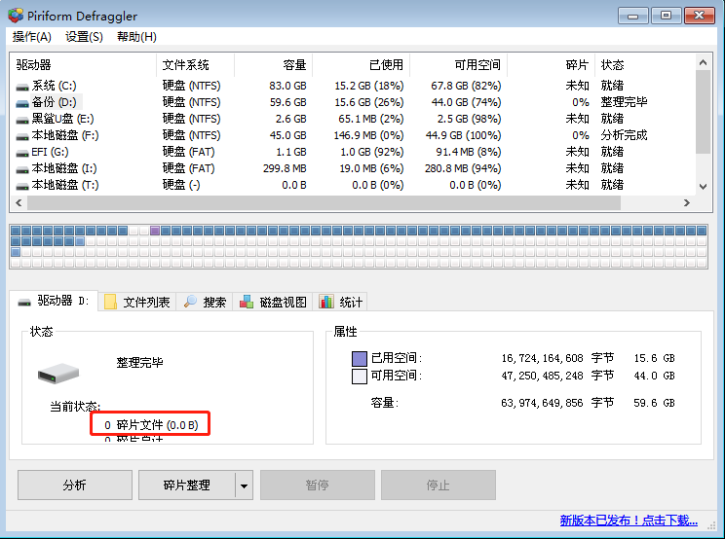725x539 pixels.
Task: Select the 备份 (D:) drive icon
Action: point(22,102)
